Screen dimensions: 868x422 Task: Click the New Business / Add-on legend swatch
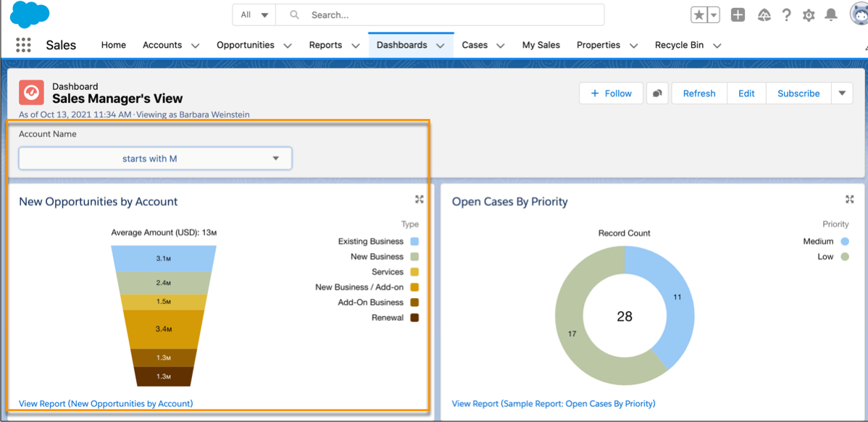(414, 287)
